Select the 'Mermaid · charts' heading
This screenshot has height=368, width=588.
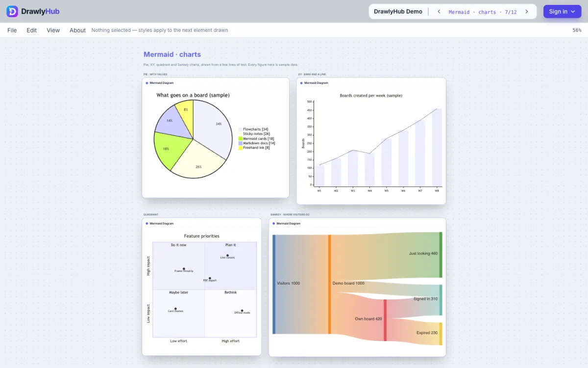pos(172,54)
